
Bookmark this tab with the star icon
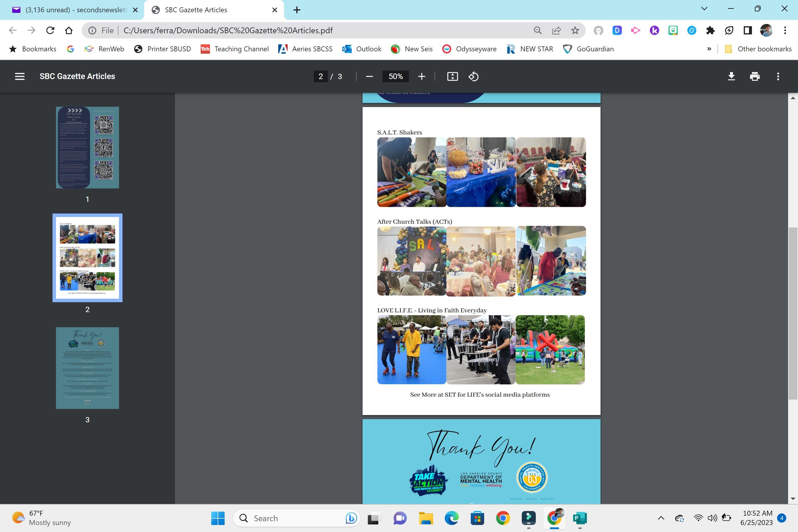point(575,31)
